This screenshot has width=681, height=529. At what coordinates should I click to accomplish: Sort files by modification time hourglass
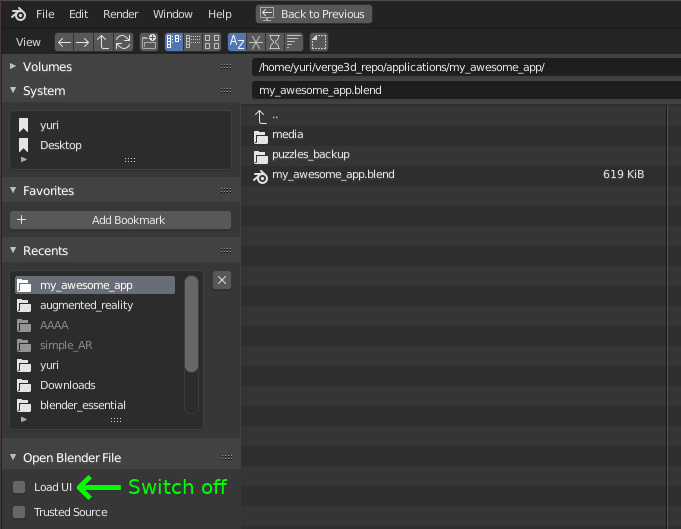tap(274, 42)
